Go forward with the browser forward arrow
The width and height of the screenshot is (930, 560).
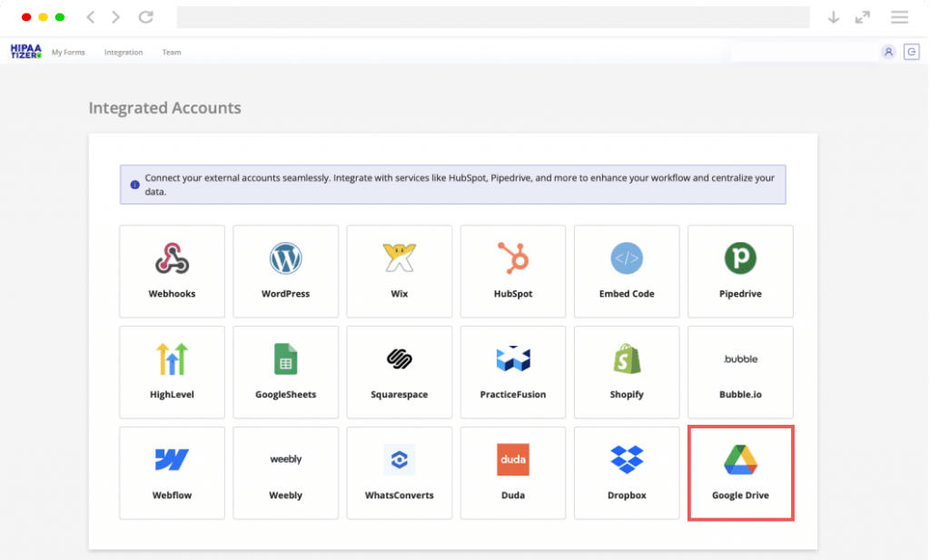[115, 17]
